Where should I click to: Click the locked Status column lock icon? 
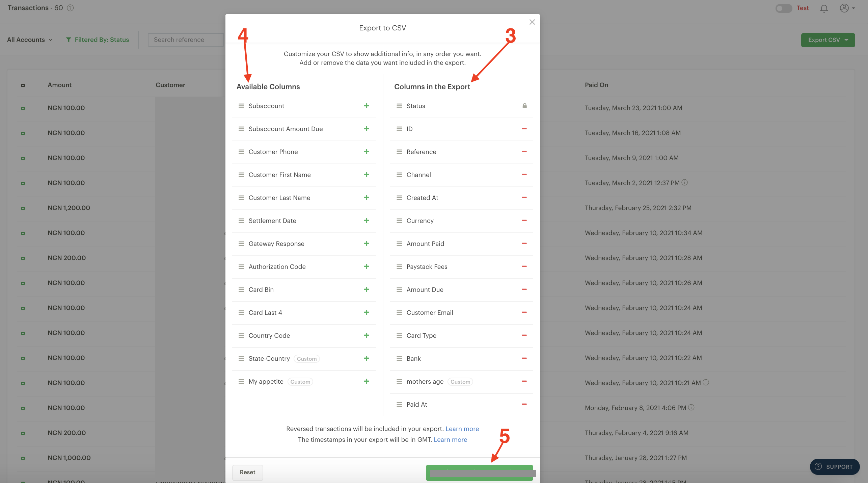tap(524, 106)
